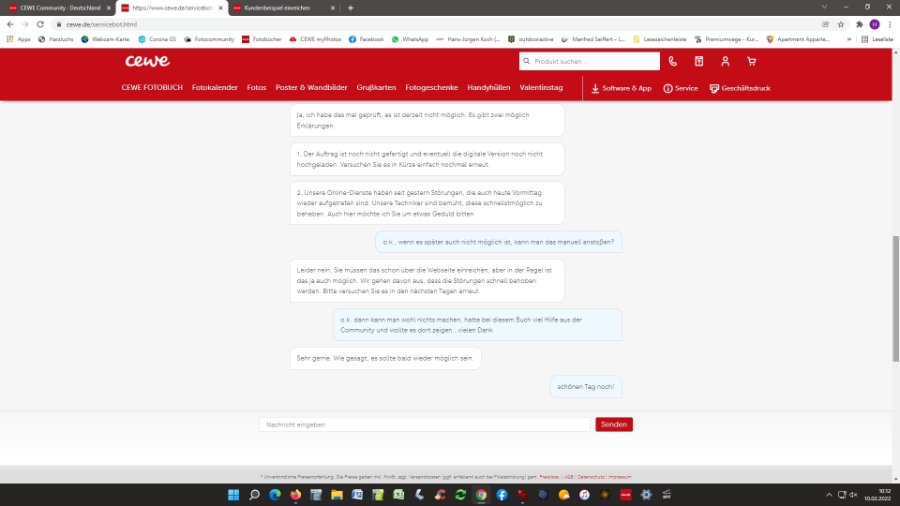The image size is (900, 506).
Task: Open Geschäftsdruck link
Action: [740, 88]
